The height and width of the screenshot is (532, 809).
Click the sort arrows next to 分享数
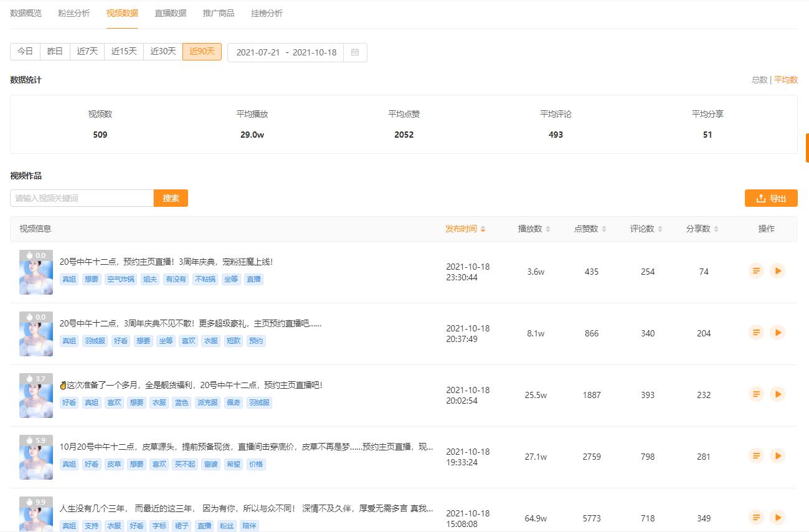pyautogui.click(x=717, y=229)
